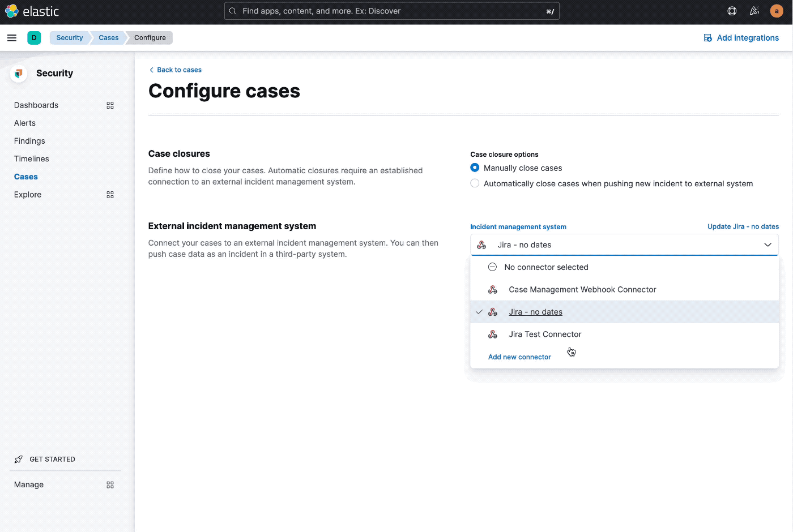Select 'No connector selected' option
793x532 pixels.
pos(546,267)
